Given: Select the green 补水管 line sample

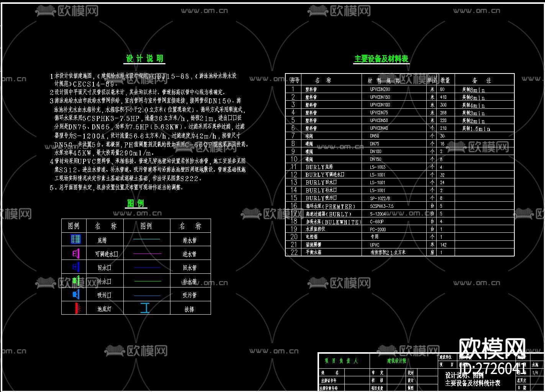Looking at the screenshot, I should pos(147,281).
